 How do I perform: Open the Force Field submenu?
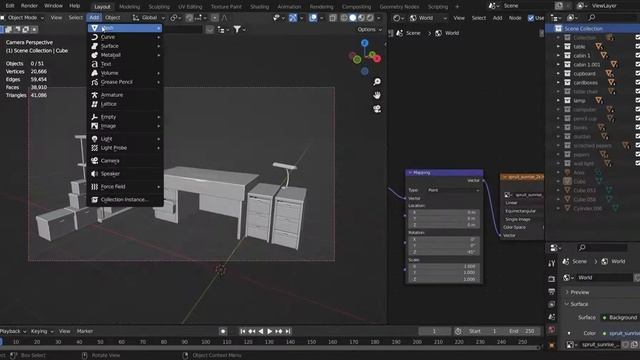(x=125, y=187)
